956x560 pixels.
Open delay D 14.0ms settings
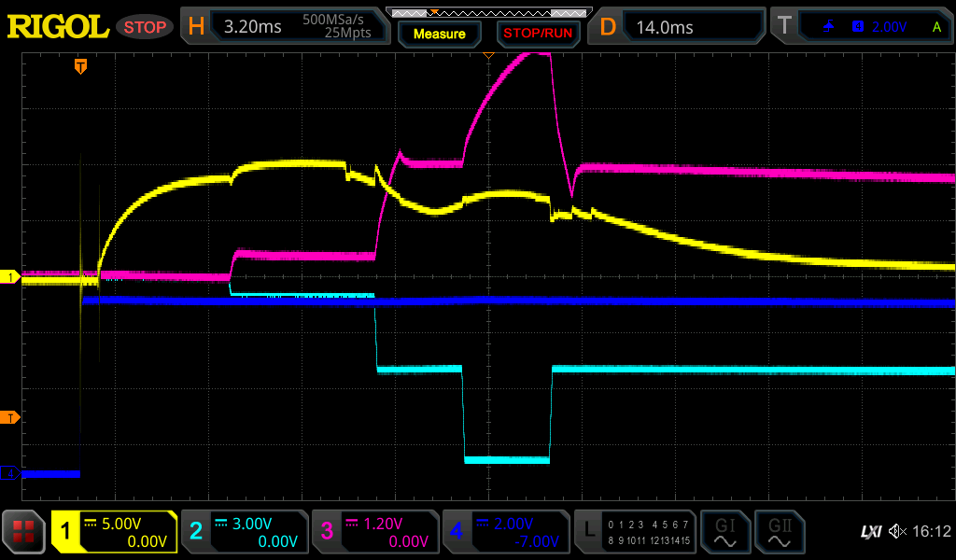(x=679, y=27)
